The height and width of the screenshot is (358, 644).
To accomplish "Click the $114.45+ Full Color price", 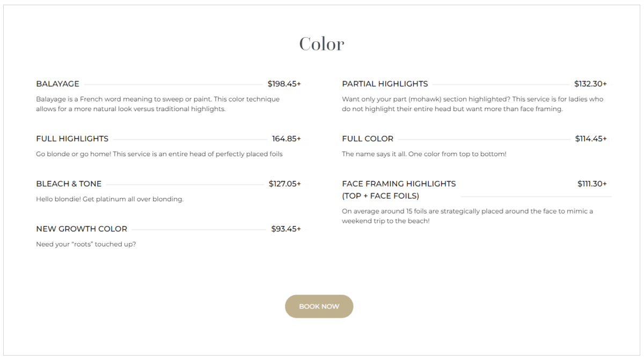I will pos(591,138).
